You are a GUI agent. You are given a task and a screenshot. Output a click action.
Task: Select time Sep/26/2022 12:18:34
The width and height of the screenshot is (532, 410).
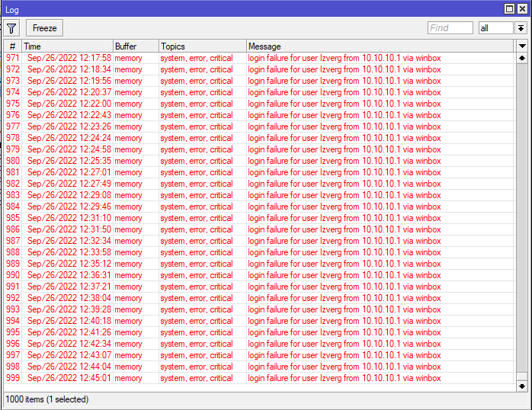coord(69,69)
